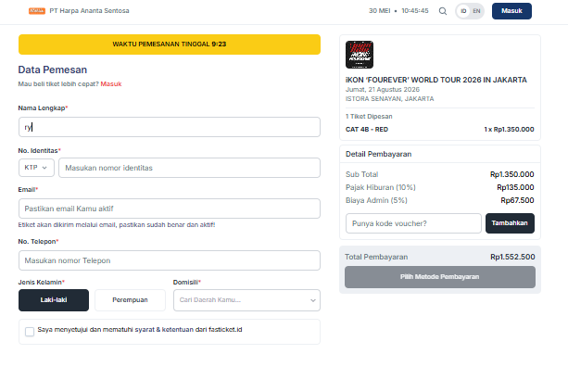Click the 1 x Rp1.350.000 ticket price
This screenshot has height=392, width=568.
[509, 130]
